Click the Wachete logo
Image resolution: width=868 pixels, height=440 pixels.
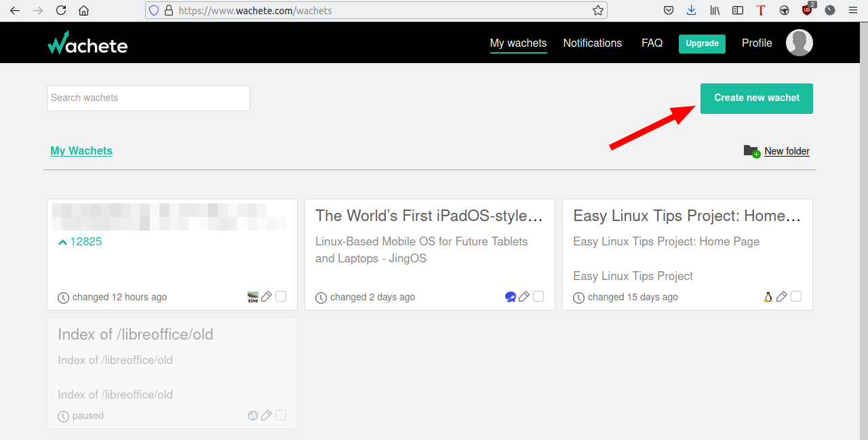[87, 43]
